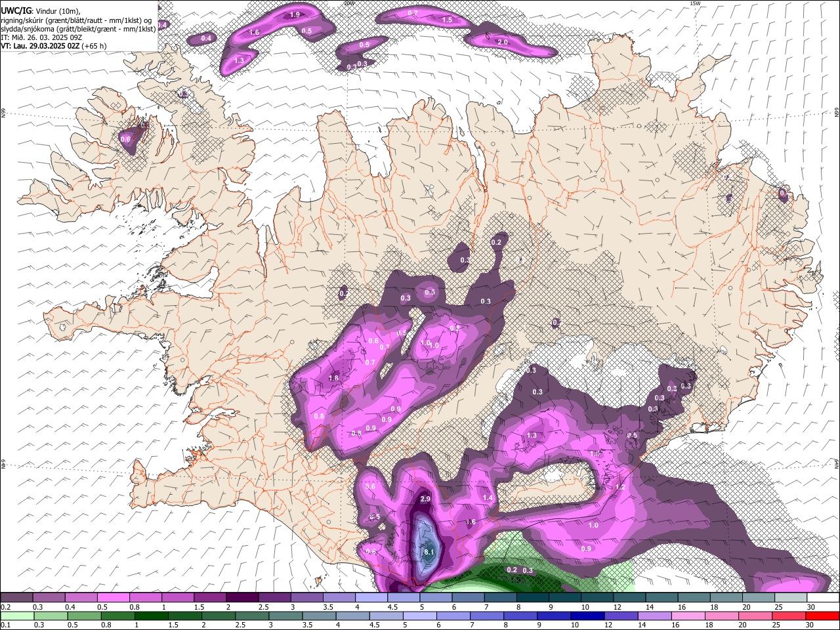Click the bright red swatch ending the lower legend
840x630 pixels.
[823, 616]
